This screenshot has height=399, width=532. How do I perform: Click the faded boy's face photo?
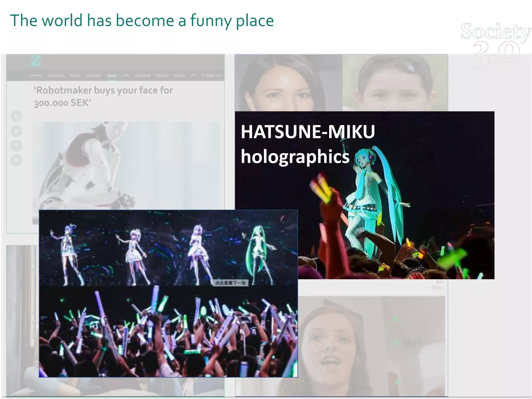[395, 83]
